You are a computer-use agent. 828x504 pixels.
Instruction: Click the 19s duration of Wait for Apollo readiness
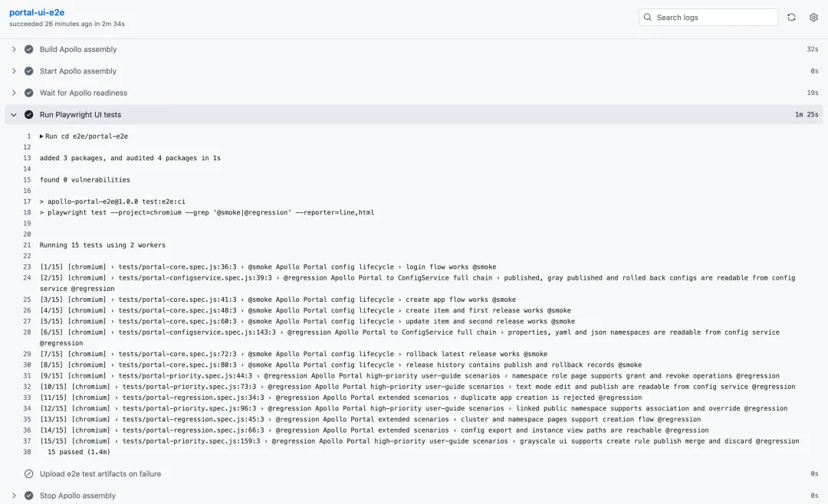(x=812, y=93)
